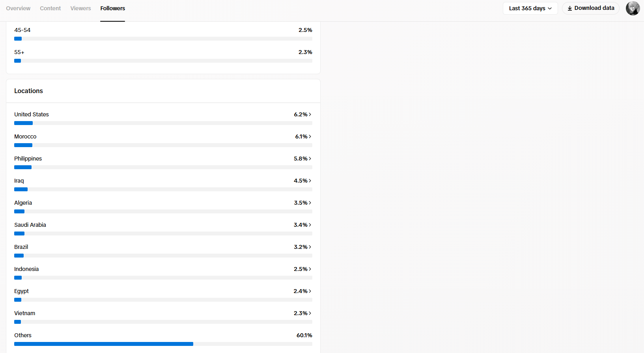Show Brazil details via chevron
The width and height of the screenshot is (644, 353).
[310, 247]
